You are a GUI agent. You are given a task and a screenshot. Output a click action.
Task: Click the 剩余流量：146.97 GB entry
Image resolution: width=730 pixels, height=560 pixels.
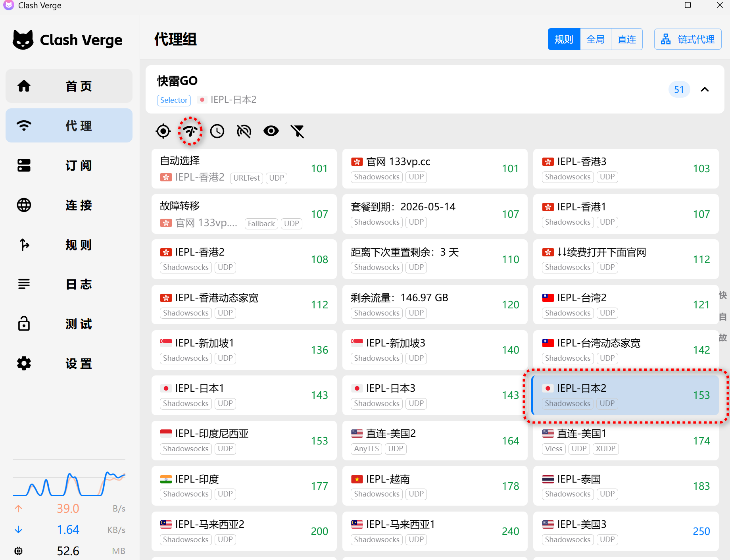(x=435, y=305)
